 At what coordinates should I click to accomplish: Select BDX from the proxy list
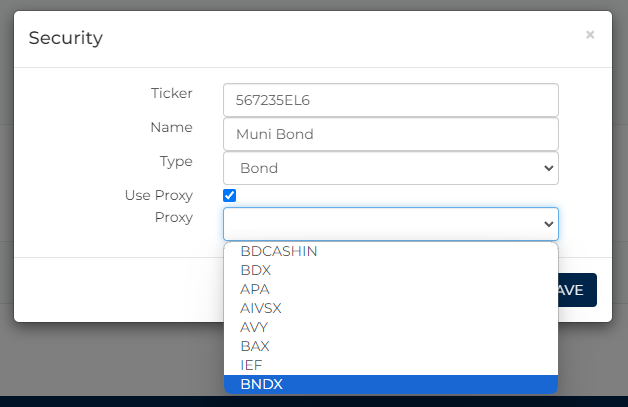click(256, 271)
